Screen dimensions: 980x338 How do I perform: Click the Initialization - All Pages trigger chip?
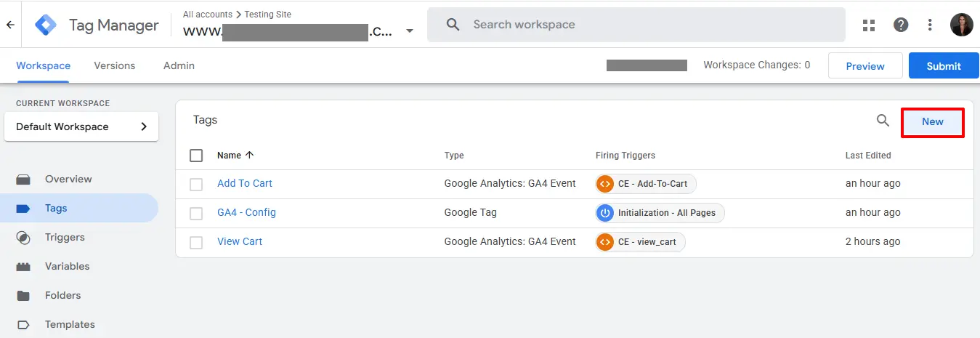click(x=660, y=213)
